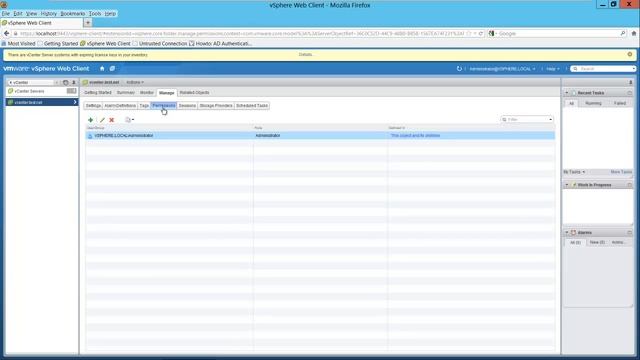Viewport: 640px width, 360px height.
Task: Show All recent tasks tab
Action: click(571, 103)
